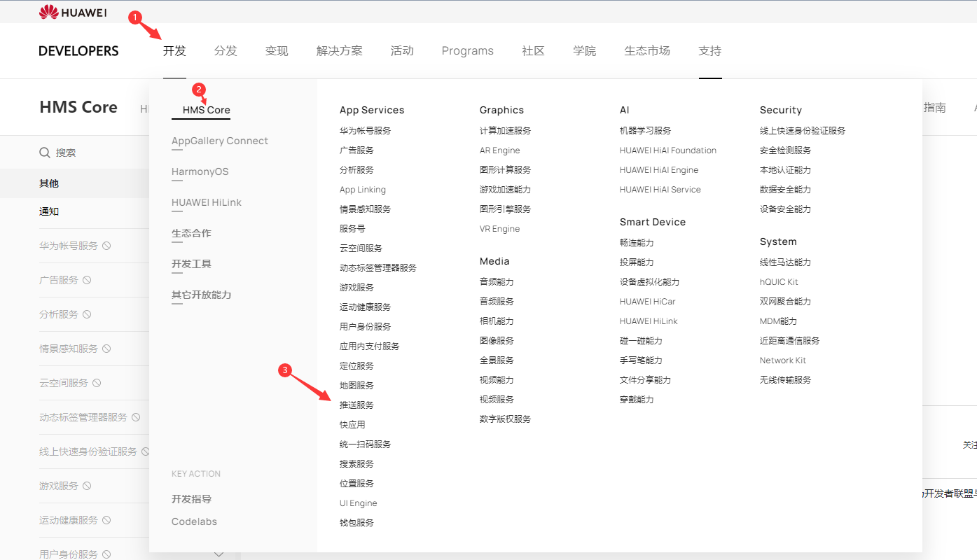977x560 pixels.
Task: Open 推送服务 under App Services
Action: [357, 405]
